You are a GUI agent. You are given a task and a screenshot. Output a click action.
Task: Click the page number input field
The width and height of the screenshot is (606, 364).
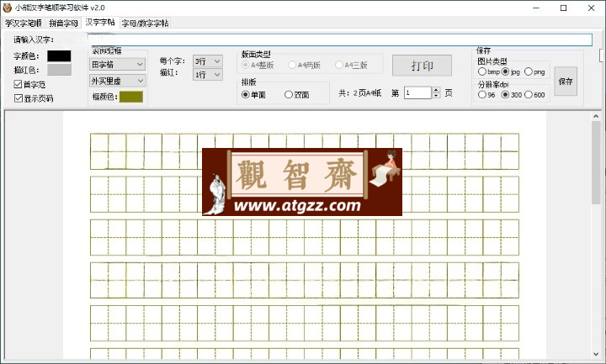[417, 92]
